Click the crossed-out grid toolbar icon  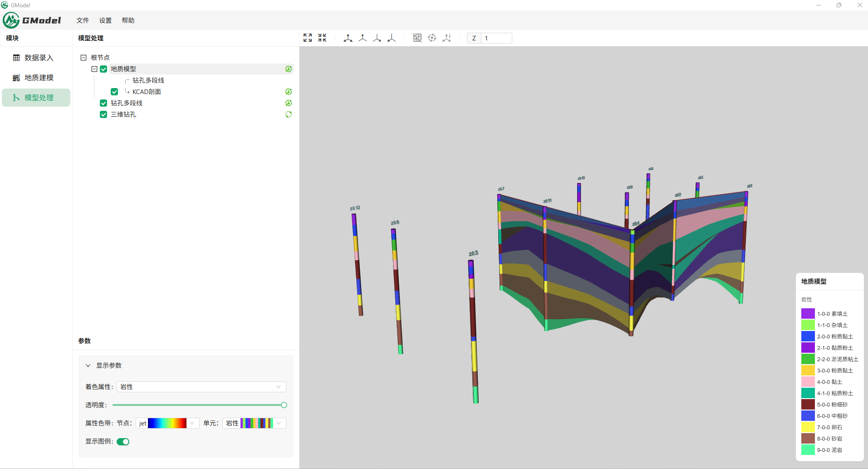coord(417,38)
